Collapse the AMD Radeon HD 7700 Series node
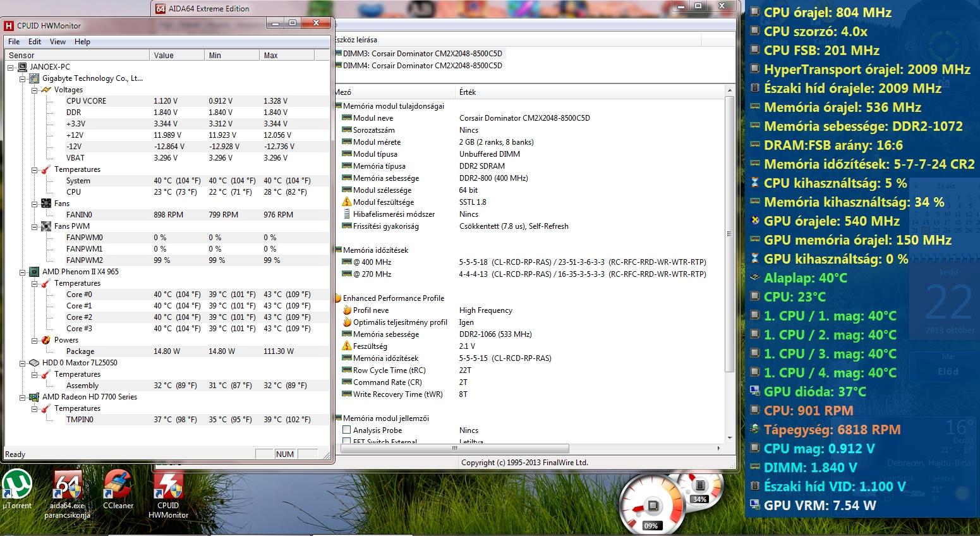980x536 pixels. click(23, 398)
